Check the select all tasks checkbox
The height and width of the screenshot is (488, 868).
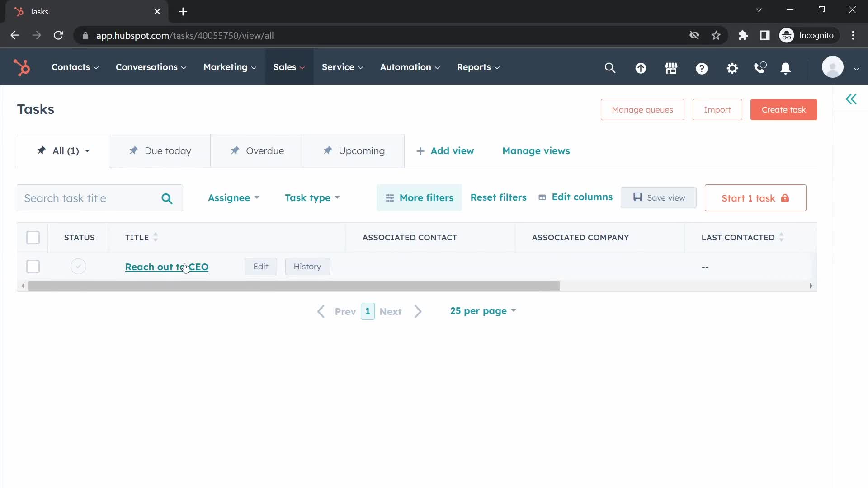click(x=33, y=237)
